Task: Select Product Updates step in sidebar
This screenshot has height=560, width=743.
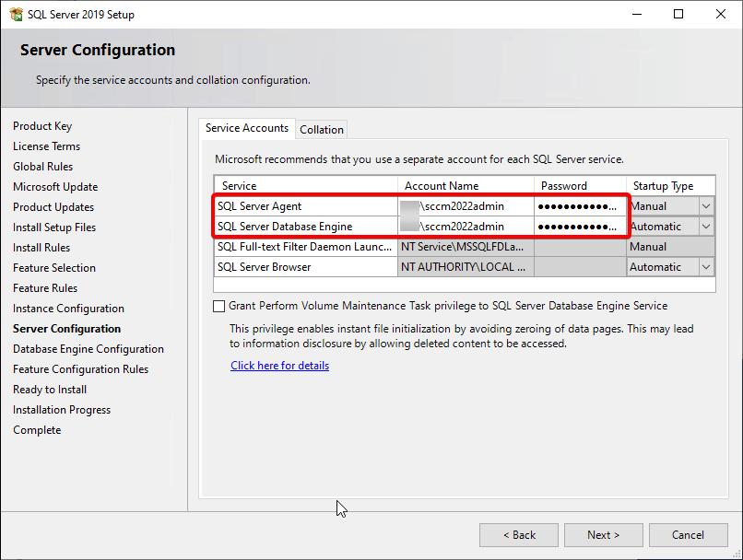Action: click(53, 208)
